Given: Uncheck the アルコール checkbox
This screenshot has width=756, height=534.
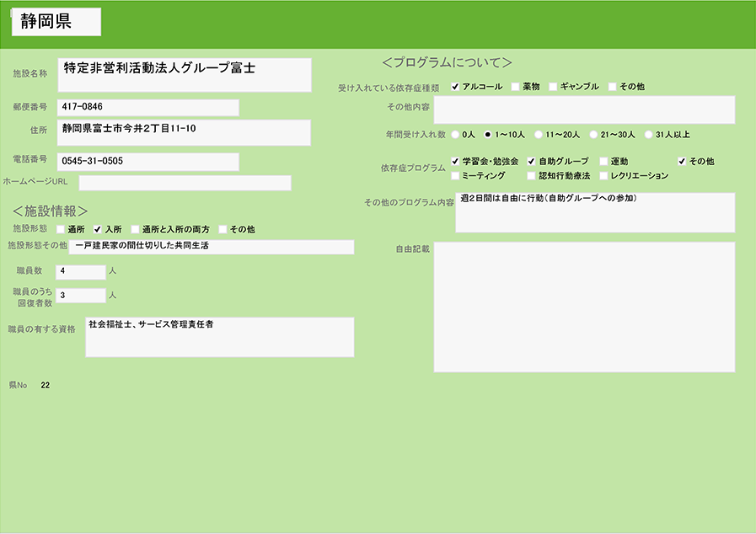Looking at the screenshot, I should (x=455, y=87).
